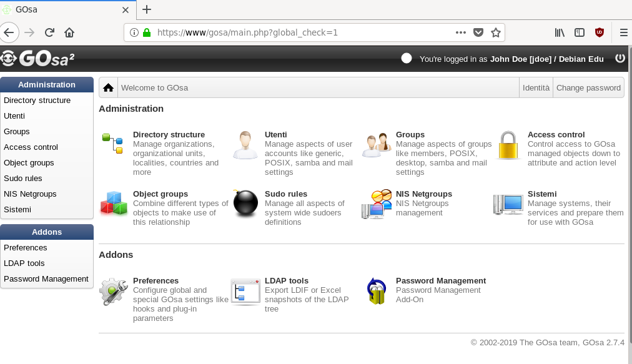Click the NIS Netgroups icon
This screenshot has width=632, height=364.
377,204
